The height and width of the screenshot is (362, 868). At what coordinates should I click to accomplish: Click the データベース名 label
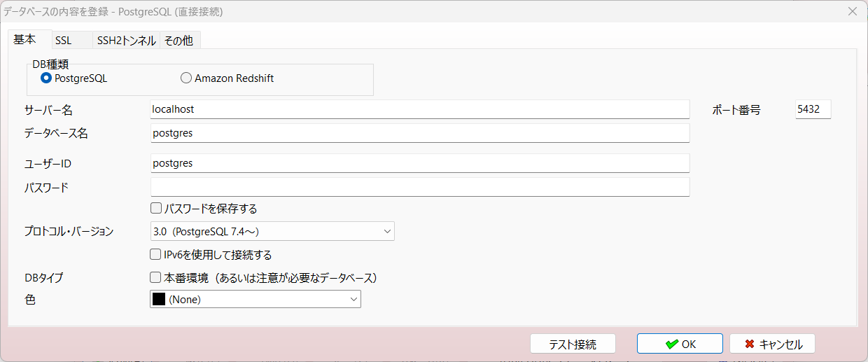[56, 134]
